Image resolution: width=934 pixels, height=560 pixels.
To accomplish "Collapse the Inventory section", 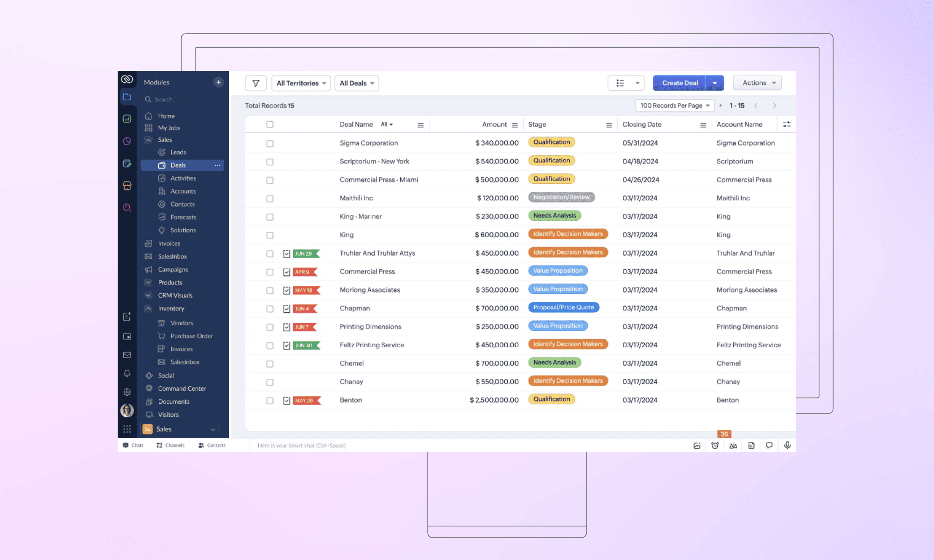I will tap(149, 308).
